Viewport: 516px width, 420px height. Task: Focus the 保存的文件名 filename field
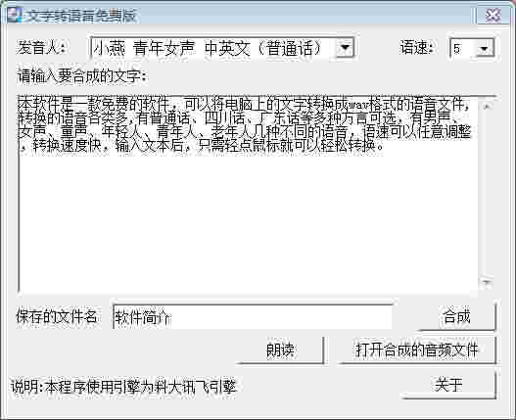coord(252,316)
